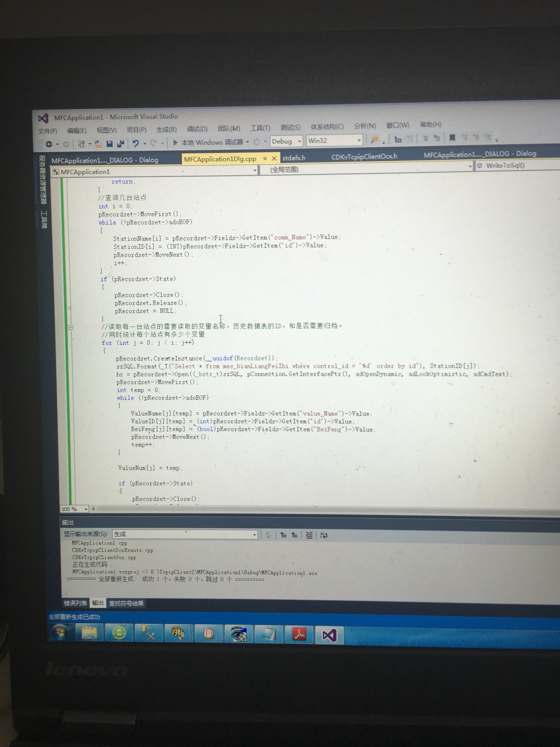Open the 查找符号结果 tab
The image size is (560, 747).
(126, 603)
